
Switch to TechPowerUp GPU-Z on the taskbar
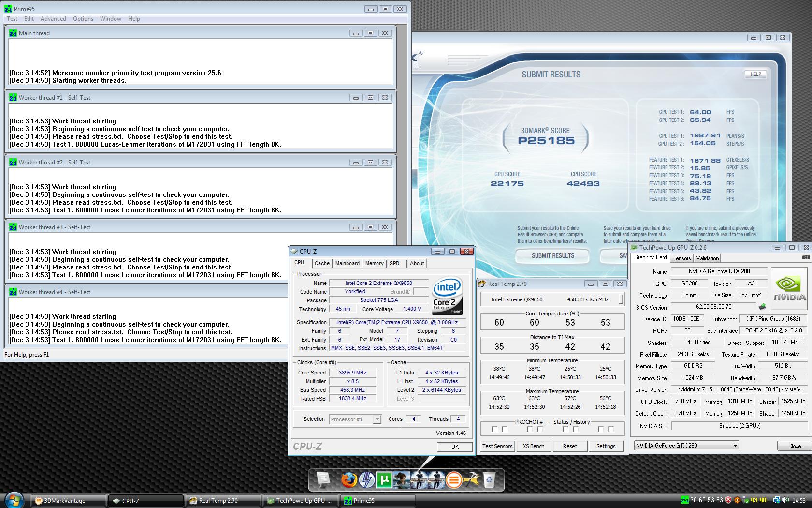click(x=300, y=501)
